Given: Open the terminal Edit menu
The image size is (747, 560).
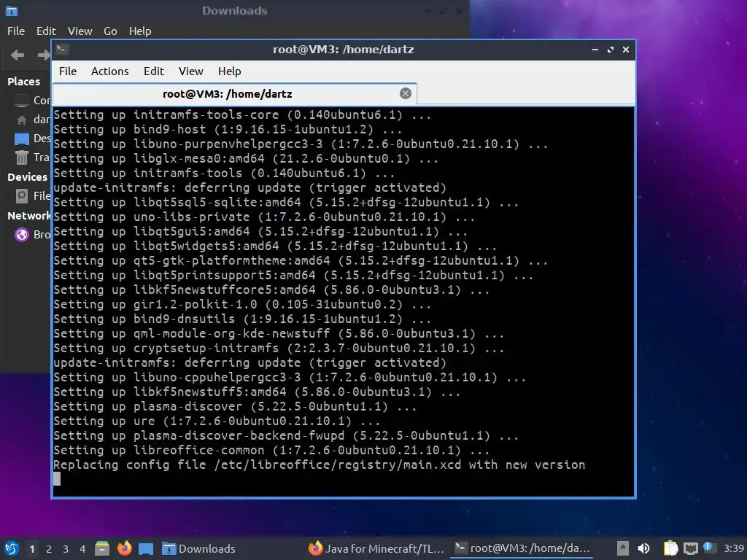Looking at the screenshot, I should pos(154,71).
